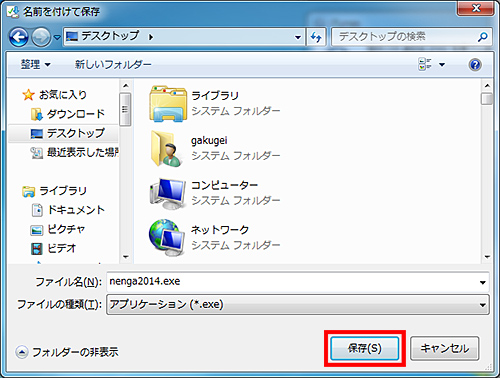Click navigation pane scroll down arrow

click(125, 257)
